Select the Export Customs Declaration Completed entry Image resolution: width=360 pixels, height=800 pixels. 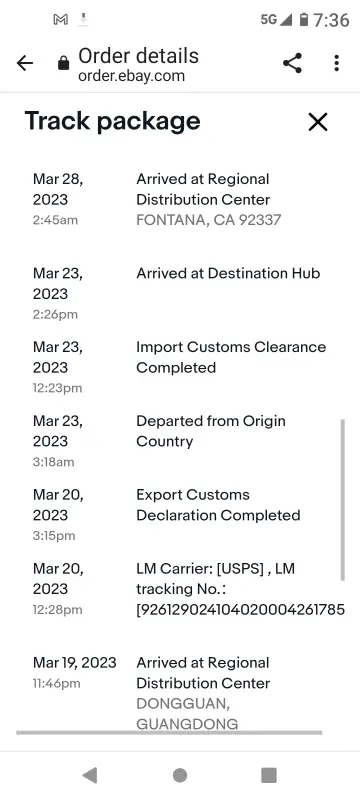coord(218,505)
